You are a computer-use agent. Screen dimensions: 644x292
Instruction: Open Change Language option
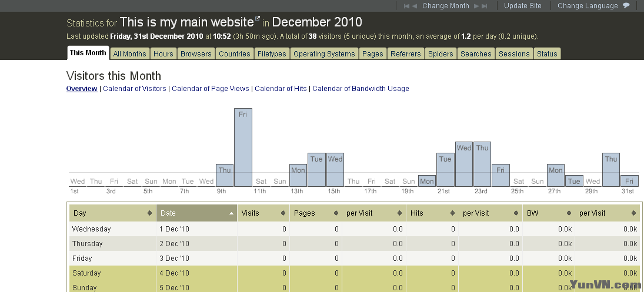(x=588, y=6)
